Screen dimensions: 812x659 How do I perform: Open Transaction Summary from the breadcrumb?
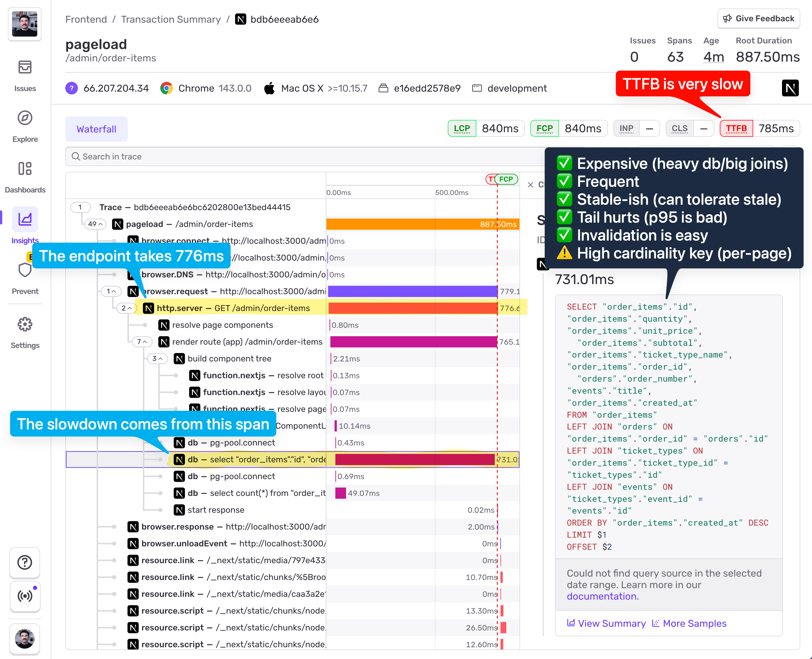click(171, 19)
